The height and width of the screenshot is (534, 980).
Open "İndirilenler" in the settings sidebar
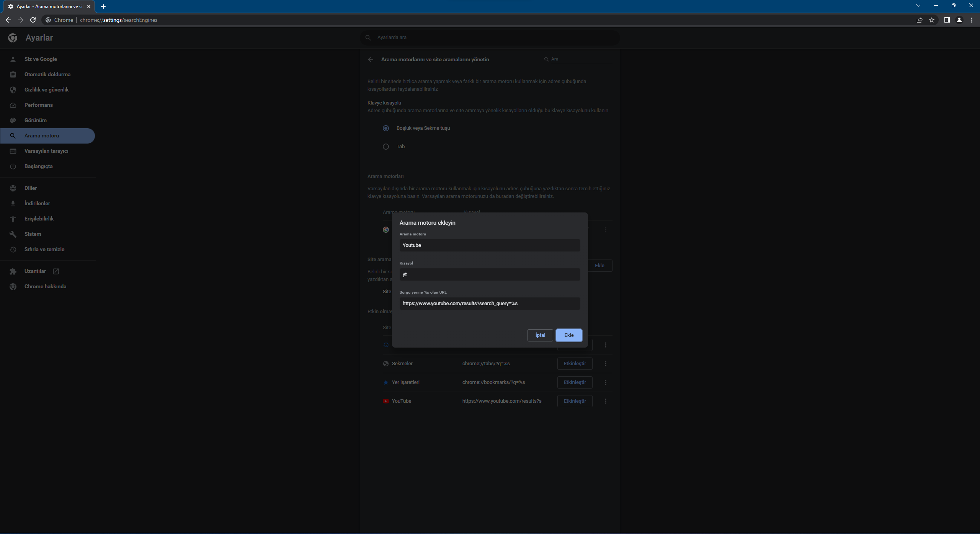[x=37, y=203]
